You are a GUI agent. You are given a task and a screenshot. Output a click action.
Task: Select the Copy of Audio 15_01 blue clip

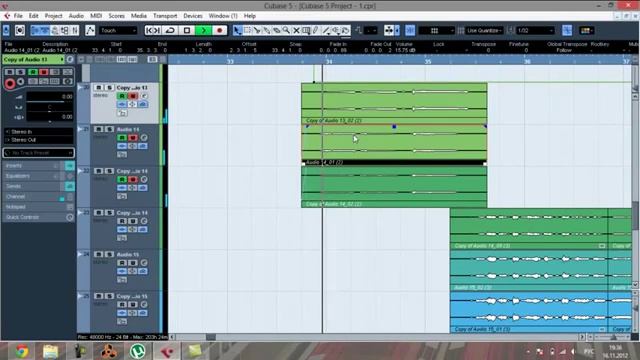click(x=529, y=312)
